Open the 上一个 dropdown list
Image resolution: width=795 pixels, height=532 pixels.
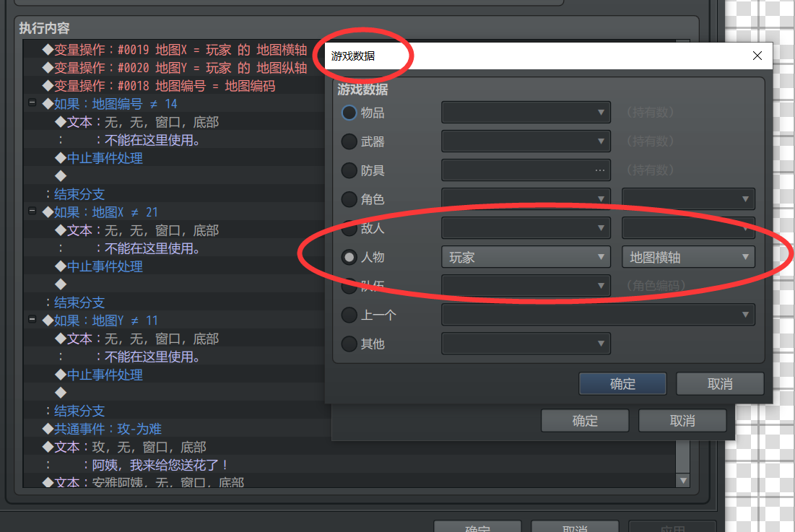click(599, 315)
